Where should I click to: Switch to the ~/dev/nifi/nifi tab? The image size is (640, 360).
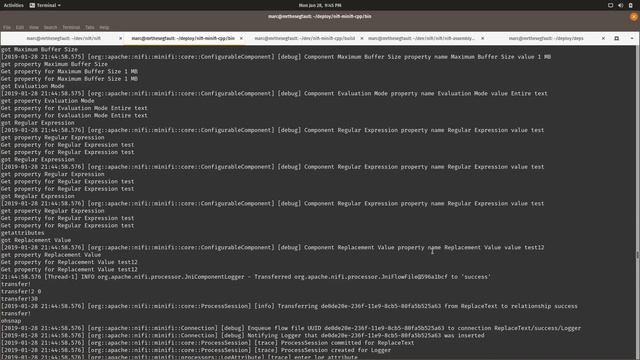(63, 38)
